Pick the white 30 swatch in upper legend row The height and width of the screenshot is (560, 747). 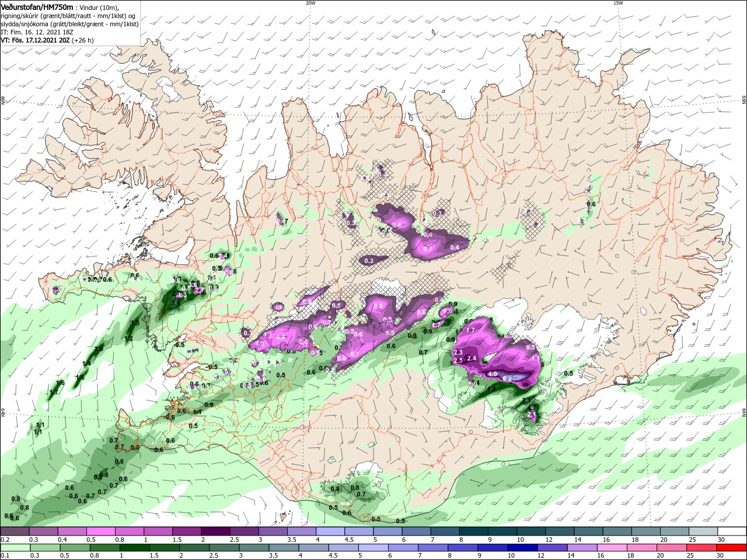[x=732, y=531]
